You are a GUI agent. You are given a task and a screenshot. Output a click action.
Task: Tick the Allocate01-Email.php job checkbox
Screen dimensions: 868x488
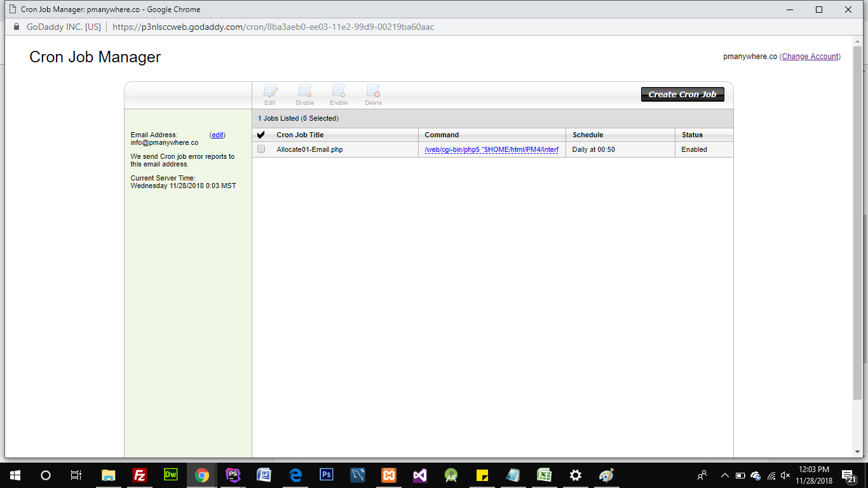click(261, 149)
